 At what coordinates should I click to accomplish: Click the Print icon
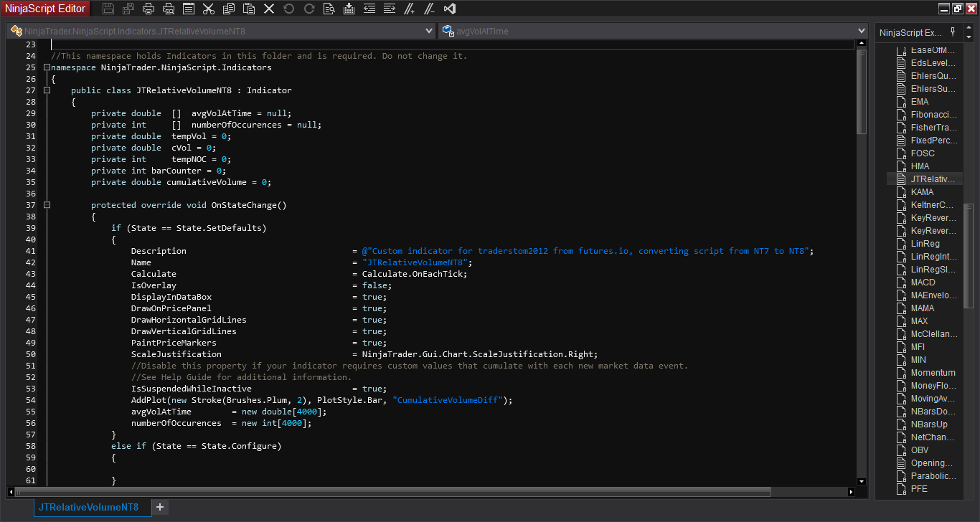tap(149, 9)
